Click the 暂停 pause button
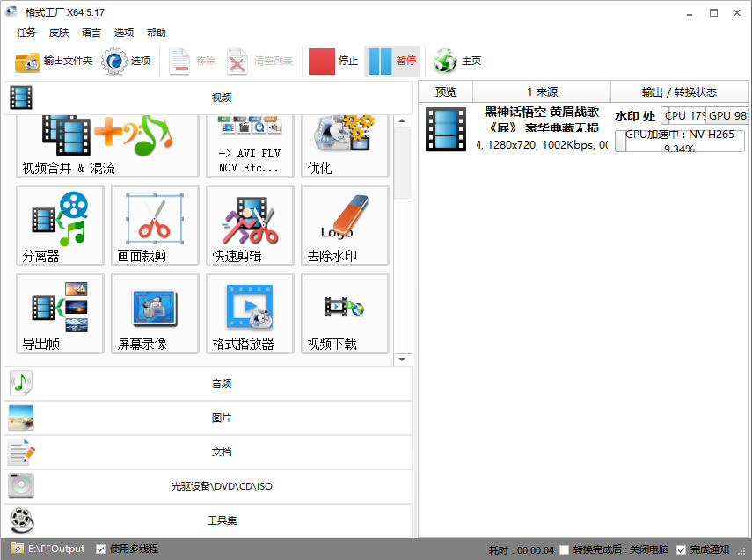Image resolution: width=752 pixels, height=560 pixels. pyautogui.click(x=392, y=61)
